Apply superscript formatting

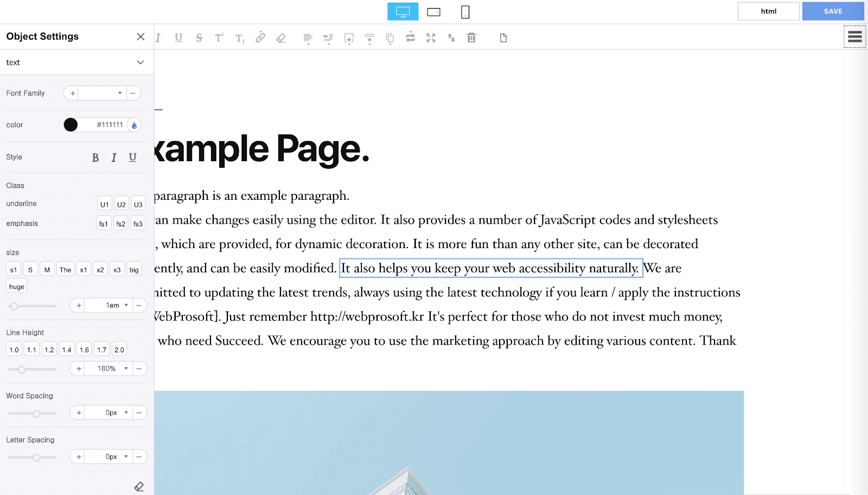219,38
